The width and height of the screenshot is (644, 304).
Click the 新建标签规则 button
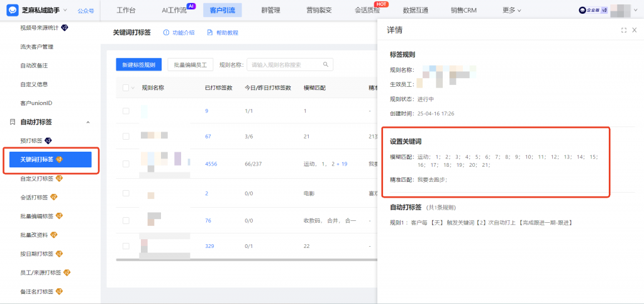point(139,65)
